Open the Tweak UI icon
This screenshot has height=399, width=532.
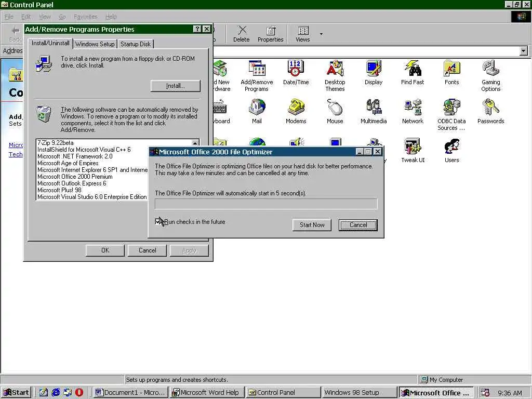click(x=413, y=150)
